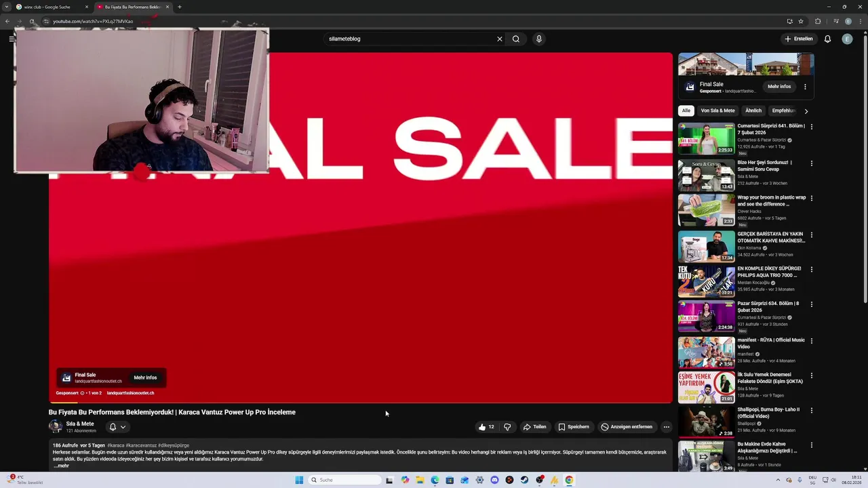Open Chrome three-dot menu

coord(860,21)
